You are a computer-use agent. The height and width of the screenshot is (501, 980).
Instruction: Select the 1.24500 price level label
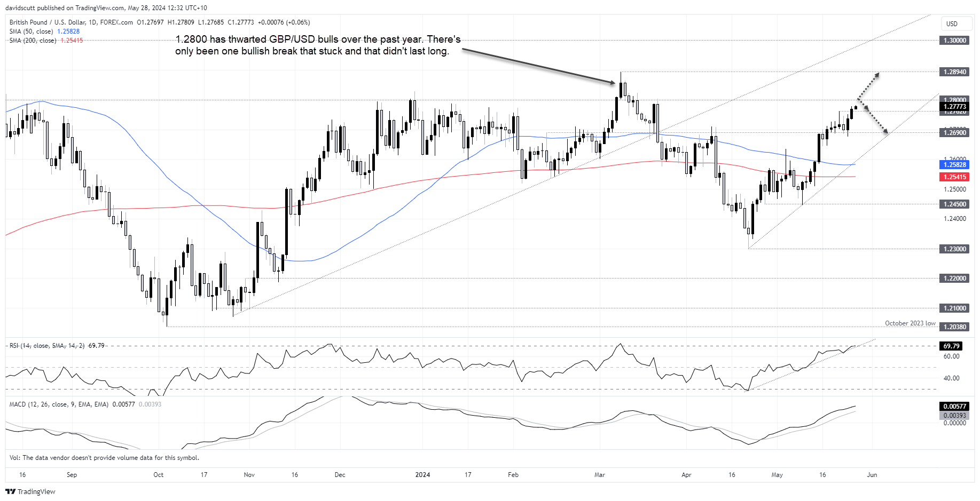coord(954,204)
